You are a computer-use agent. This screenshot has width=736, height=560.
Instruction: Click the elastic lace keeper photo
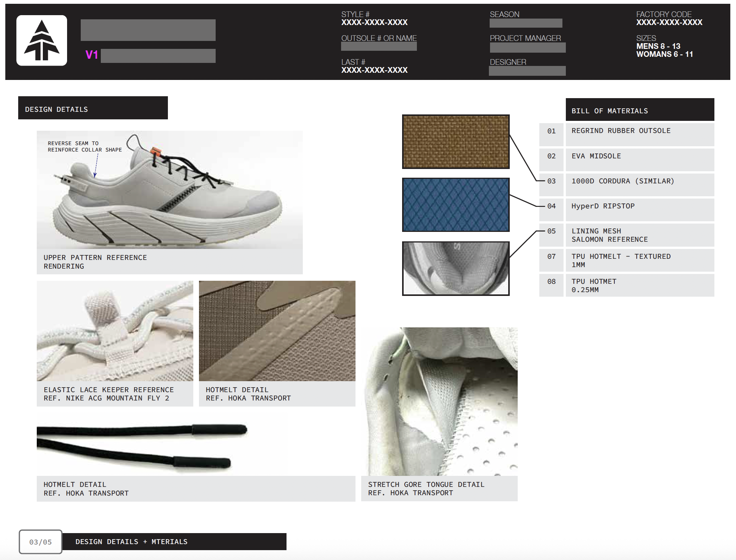coord(115,331)
